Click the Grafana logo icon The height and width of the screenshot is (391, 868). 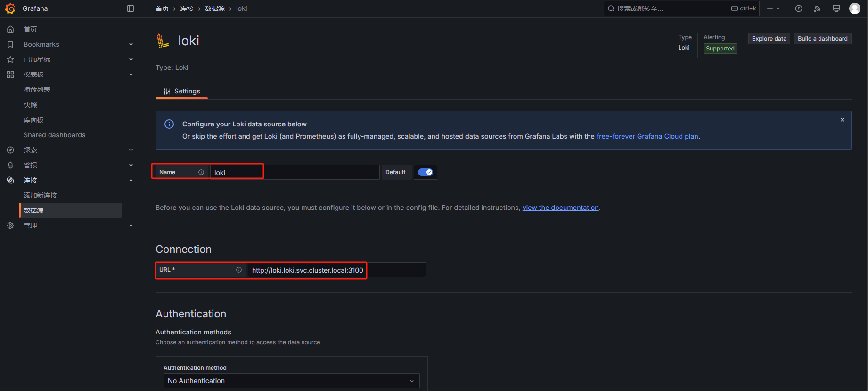[10, 8]
